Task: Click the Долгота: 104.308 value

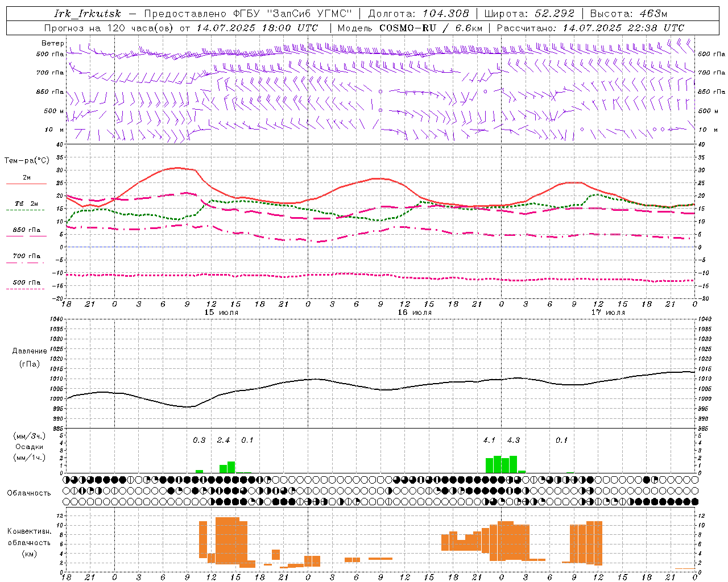Action: [x=419, y=14]
